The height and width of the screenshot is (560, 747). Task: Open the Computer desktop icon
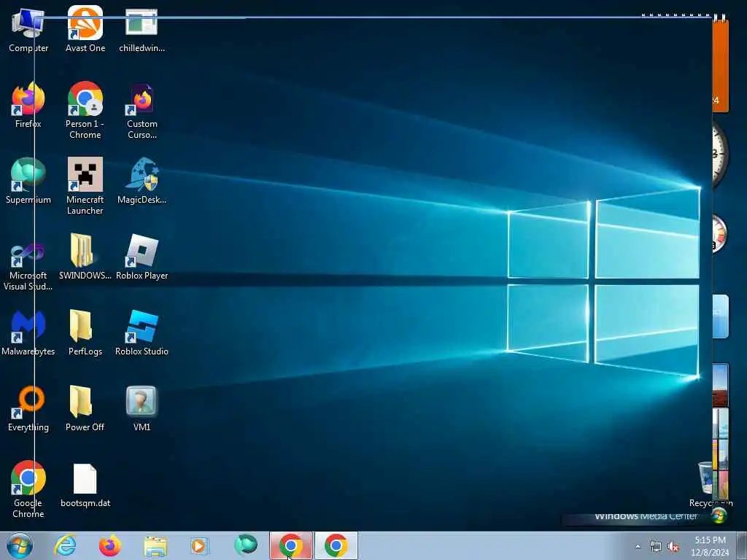(28, 30)
